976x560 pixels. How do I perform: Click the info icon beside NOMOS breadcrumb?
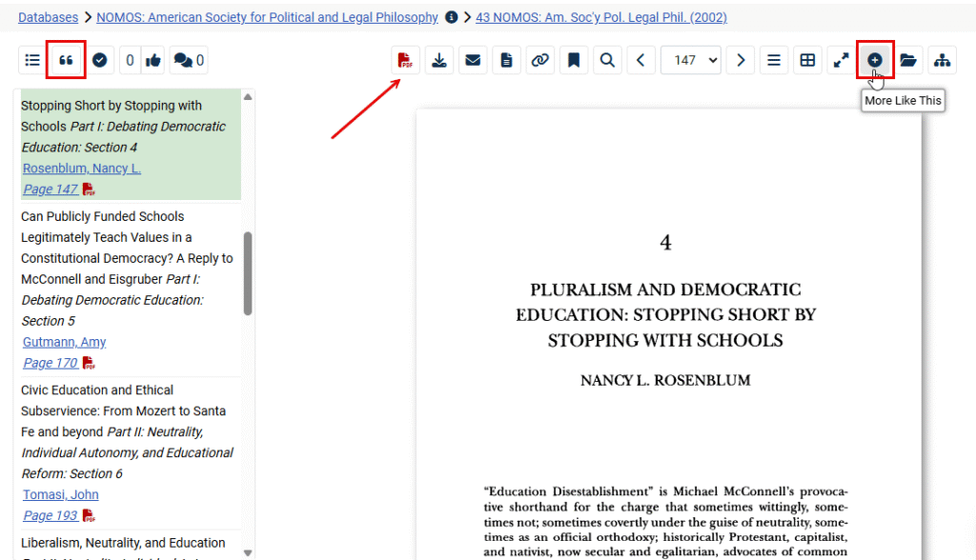(x=452, y=17)
